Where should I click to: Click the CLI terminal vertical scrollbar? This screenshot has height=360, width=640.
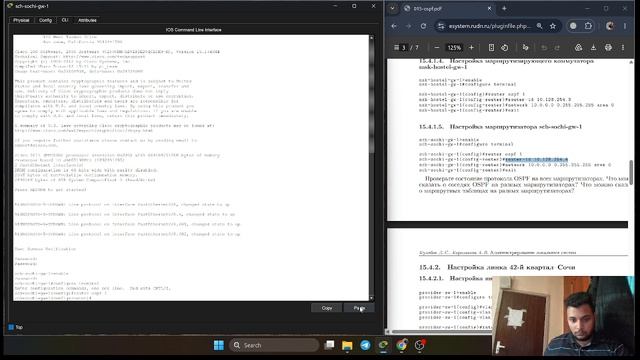371,168
